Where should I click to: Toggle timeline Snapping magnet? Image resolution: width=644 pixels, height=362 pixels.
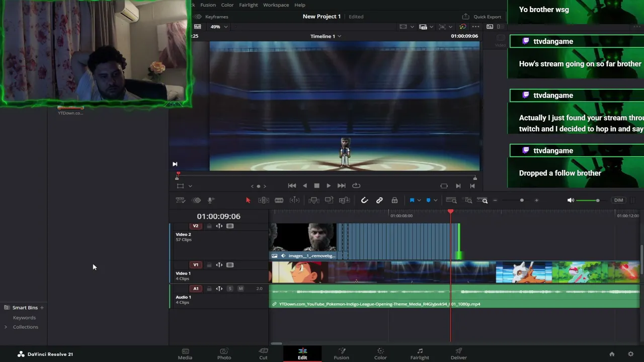365,200
